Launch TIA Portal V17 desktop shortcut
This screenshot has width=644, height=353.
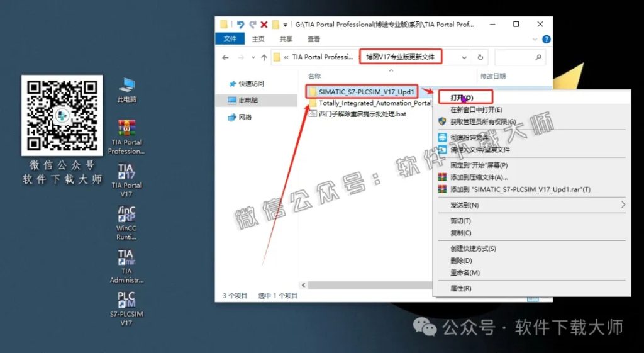pyautogui.click(x=126, y=181)
